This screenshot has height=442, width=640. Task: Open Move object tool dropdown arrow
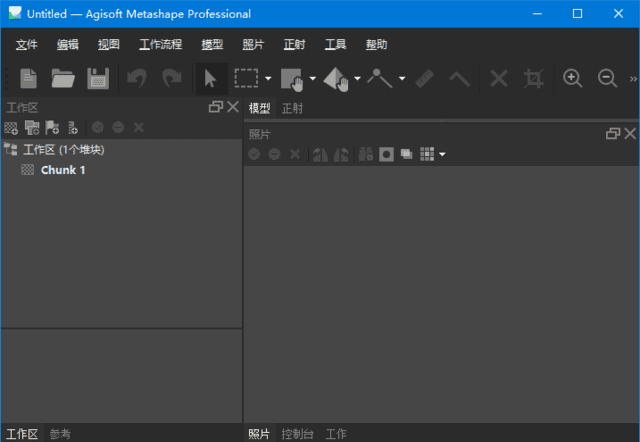(x=357, y=78)
